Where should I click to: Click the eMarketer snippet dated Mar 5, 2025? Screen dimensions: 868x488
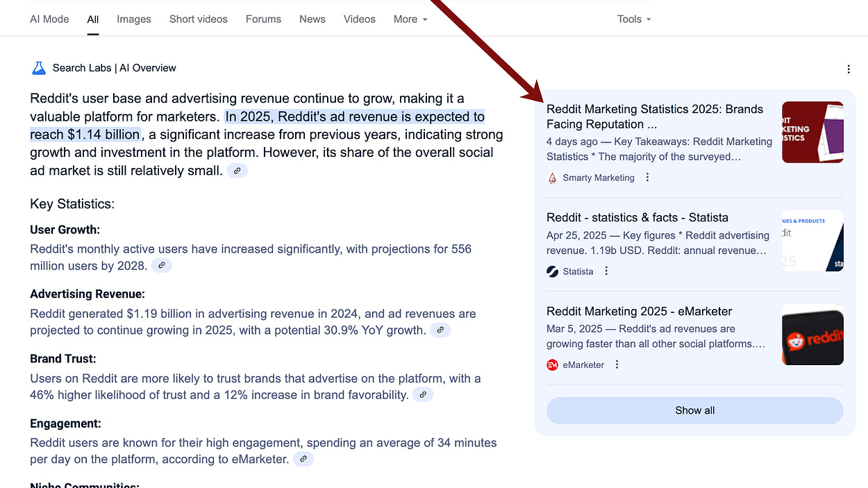656,337
